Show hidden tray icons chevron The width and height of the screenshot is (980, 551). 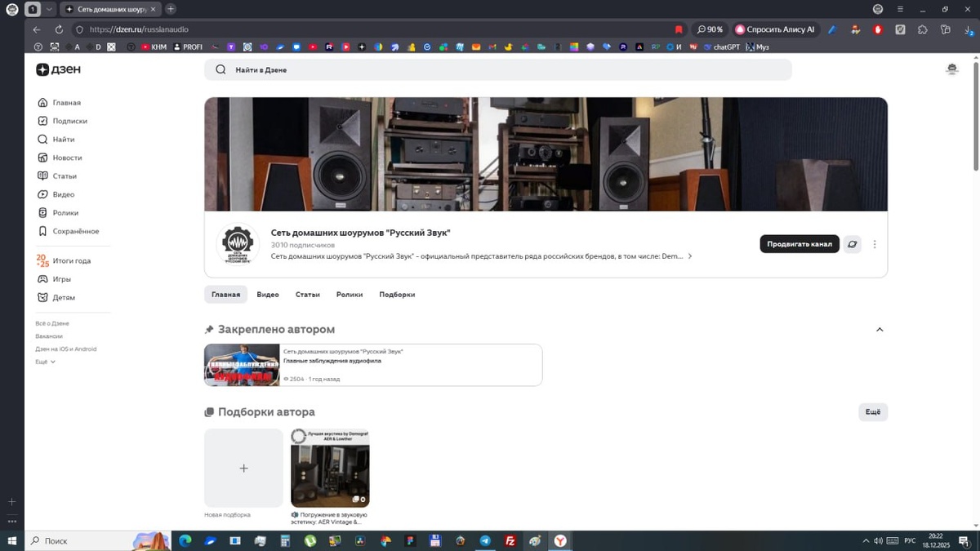point(866,540)
